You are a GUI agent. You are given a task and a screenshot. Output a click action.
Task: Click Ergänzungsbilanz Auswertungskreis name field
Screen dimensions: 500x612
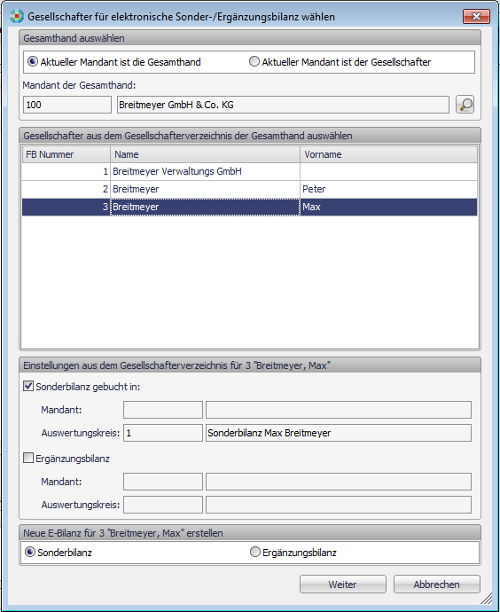[338, 505]
